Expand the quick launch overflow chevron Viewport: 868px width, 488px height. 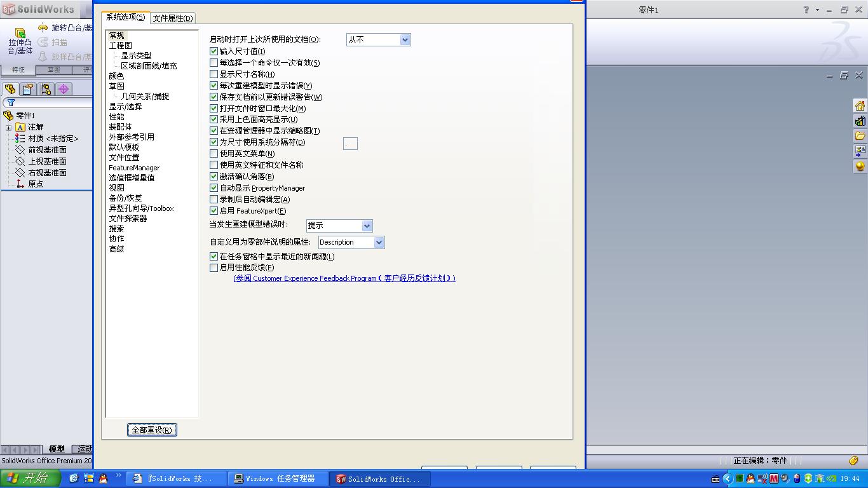click(x=118, y=475)
